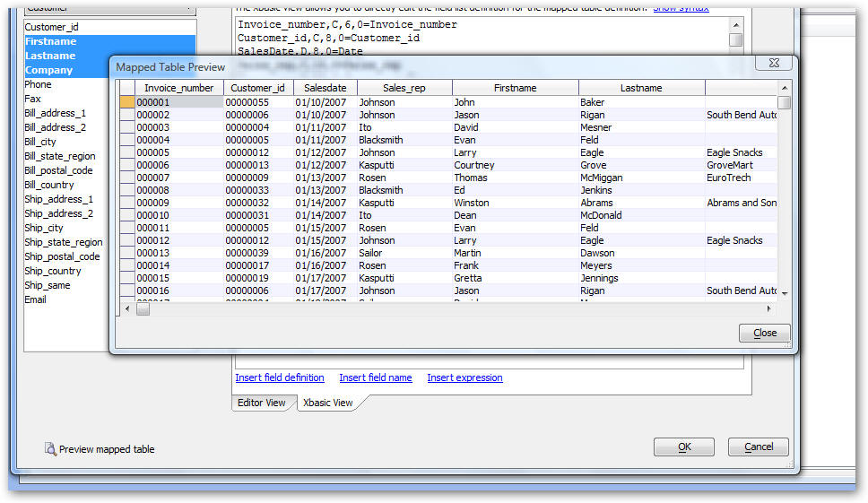
Task: Select Bill_address_2 in the field list
Action: point(66,128)
